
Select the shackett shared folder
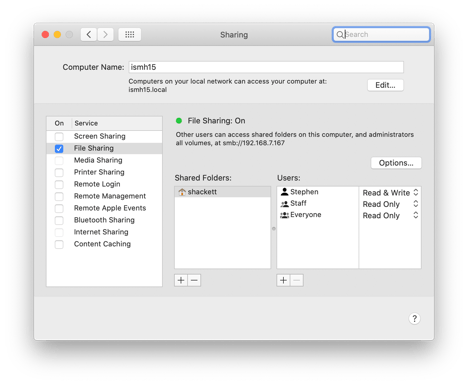[222, 192]
